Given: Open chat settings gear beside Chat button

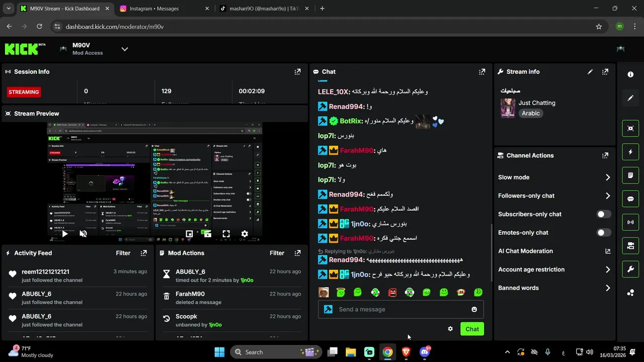Looking at the screenshot, I should pos(450,329).
